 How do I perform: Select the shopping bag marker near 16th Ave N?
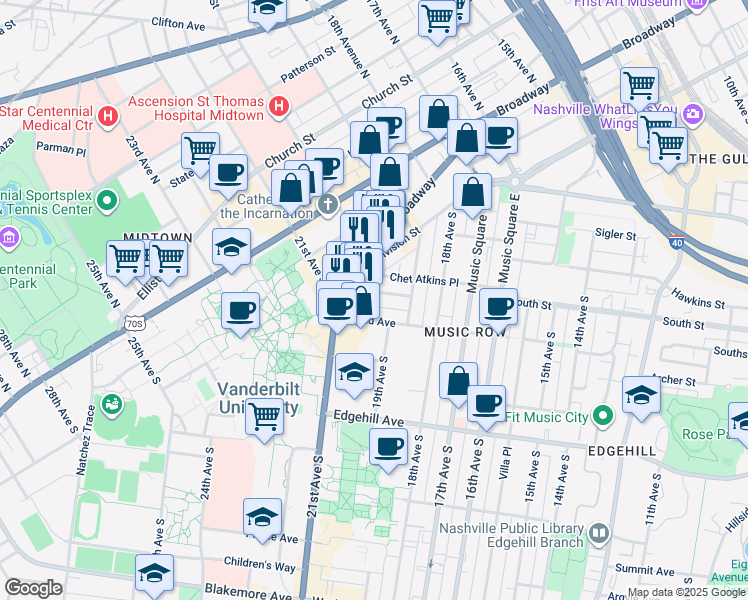pos(438,116)
